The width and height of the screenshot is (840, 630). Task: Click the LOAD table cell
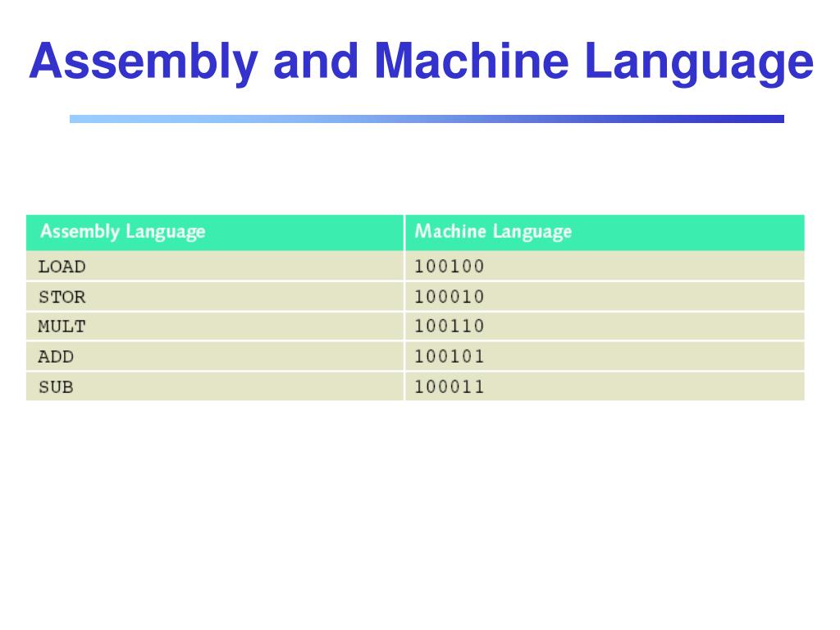click(x=215, y=267)
